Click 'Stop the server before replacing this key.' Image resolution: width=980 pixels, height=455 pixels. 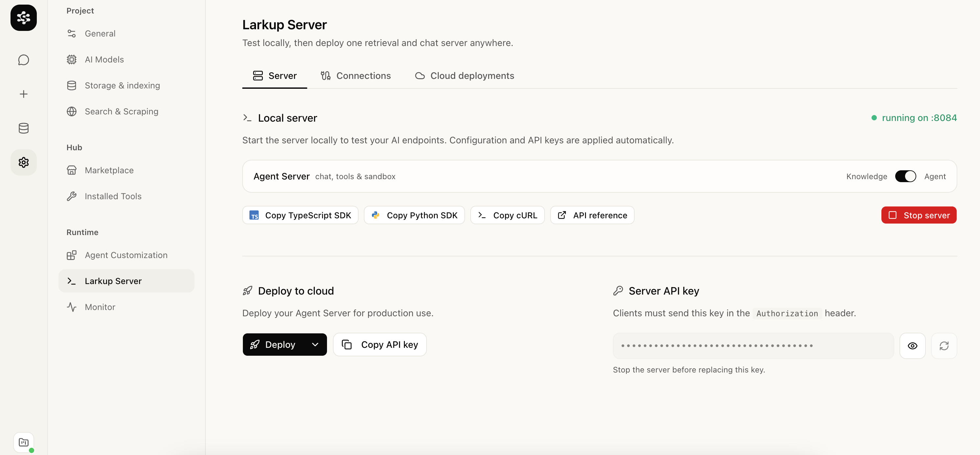pos(689,370)
